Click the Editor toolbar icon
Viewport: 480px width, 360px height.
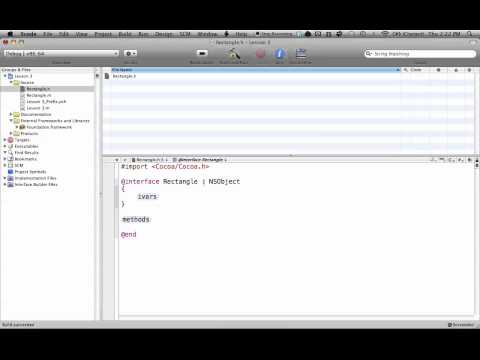(301, 54)
